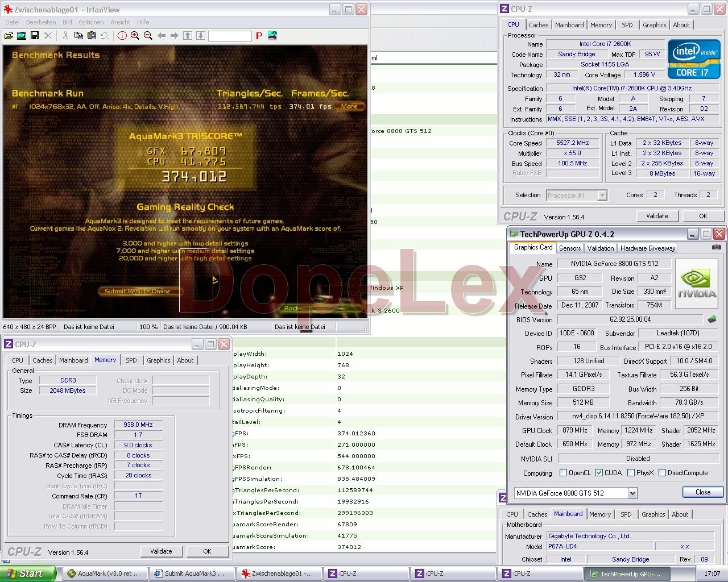
Task: Click the BIOS save chip icon in GPU-Z
Action: (x=712, y=319)
